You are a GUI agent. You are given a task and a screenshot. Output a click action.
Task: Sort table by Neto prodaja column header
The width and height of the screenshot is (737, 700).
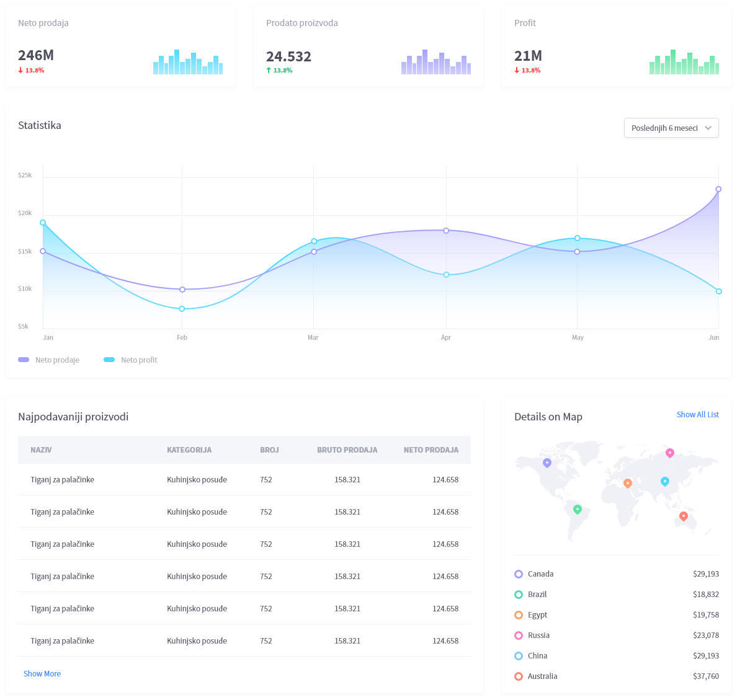coord(431,450)
